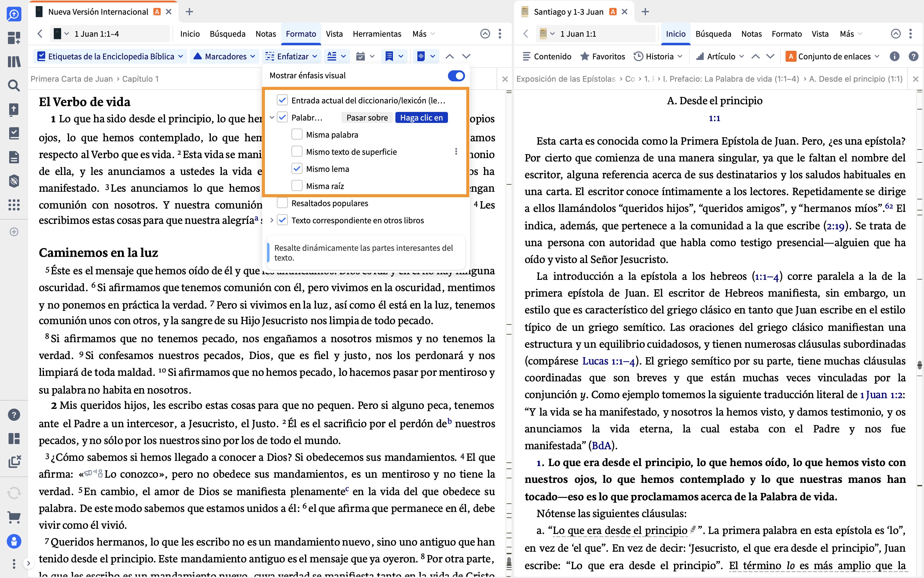The height and width of the screenshot is (578, 924).
Task: Check Misma raíz option
Action: [297, 186]
